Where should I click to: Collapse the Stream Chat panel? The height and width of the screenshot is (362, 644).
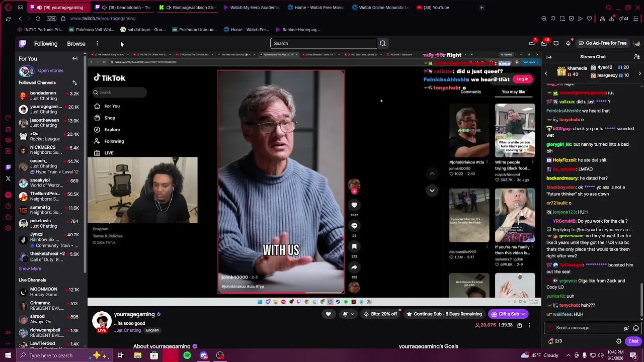pyautogui.click(x=549, y=57)
